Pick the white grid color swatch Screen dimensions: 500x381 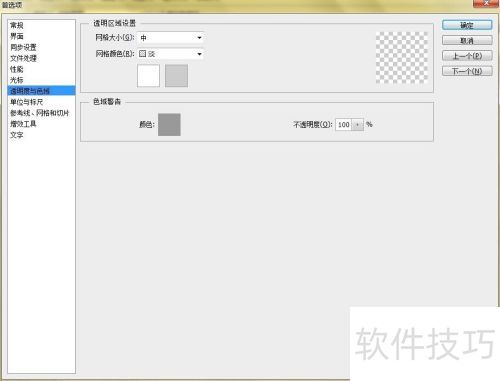tap(148, 76)
